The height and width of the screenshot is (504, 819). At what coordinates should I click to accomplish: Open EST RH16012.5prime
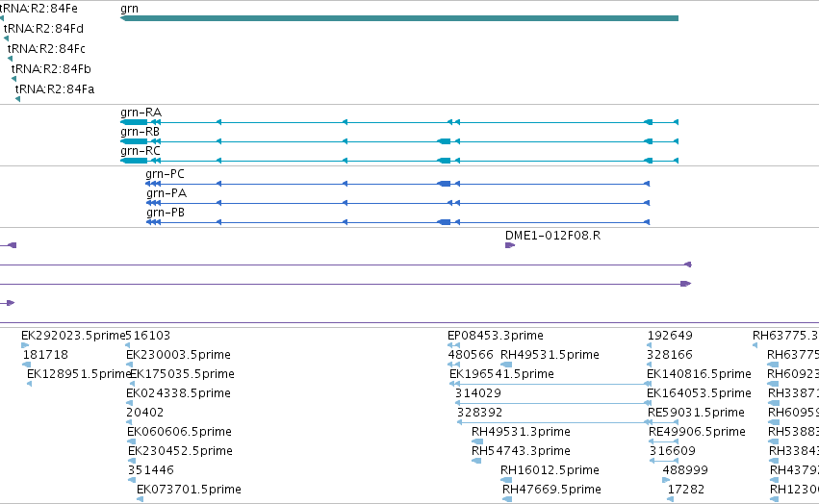point(550,470)
